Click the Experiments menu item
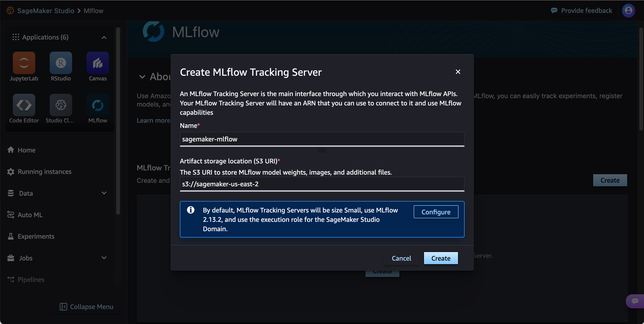The height and width of the screenshot is (324, 644). [36, 236]
